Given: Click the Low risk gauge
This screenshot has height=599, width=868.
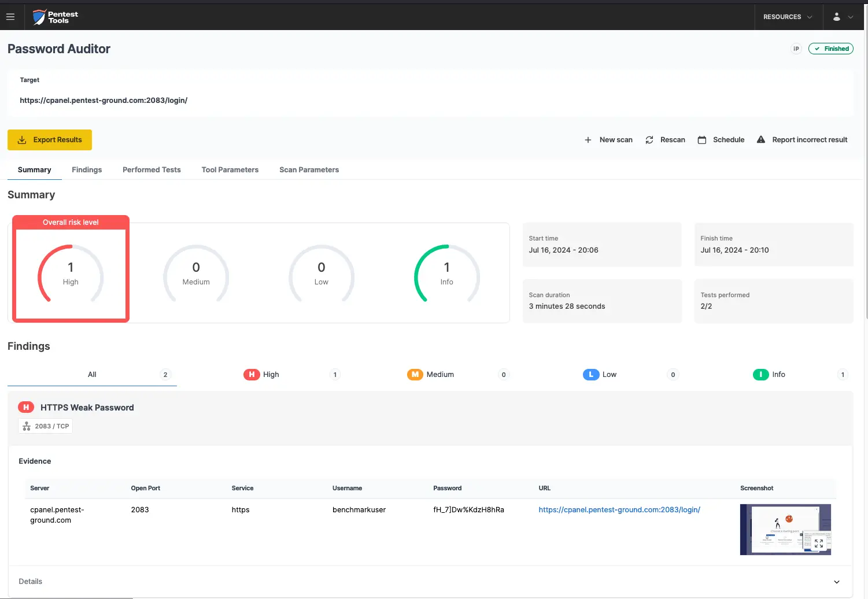Looking at the screenshot, I should pos(322,274).
